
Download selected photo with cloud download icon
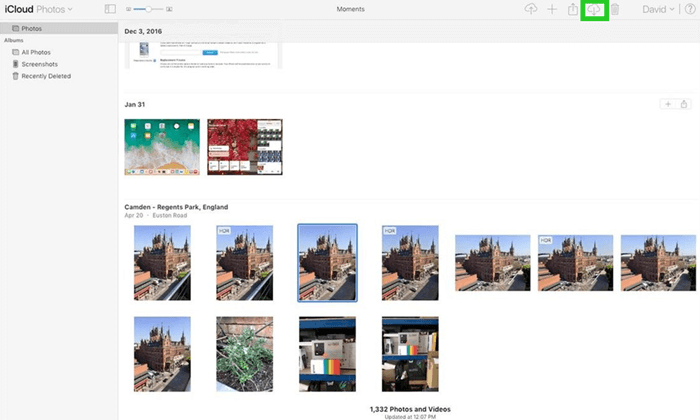(595, 9)
